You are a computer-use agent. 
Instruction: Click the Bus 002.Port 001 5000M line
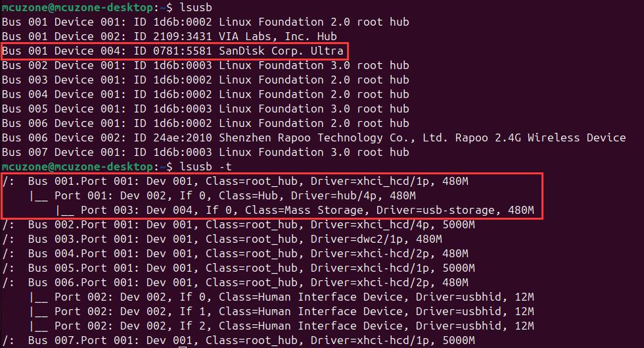click(x=238, y=224)
